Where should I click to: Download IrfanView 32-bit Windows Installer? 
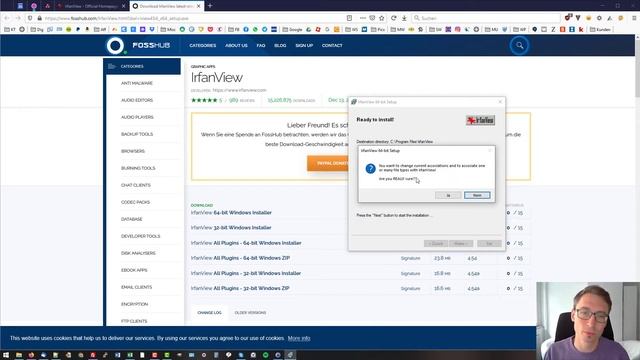pos(231,228)
